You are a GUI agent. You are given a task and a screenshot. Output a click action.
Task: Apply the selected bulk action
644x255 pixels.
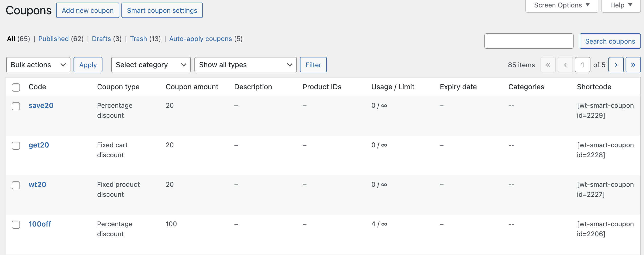[88, 65]
